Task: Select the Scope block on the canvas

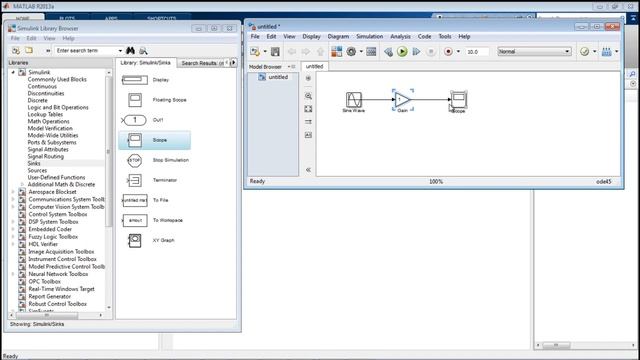Action: click(458, 100)
